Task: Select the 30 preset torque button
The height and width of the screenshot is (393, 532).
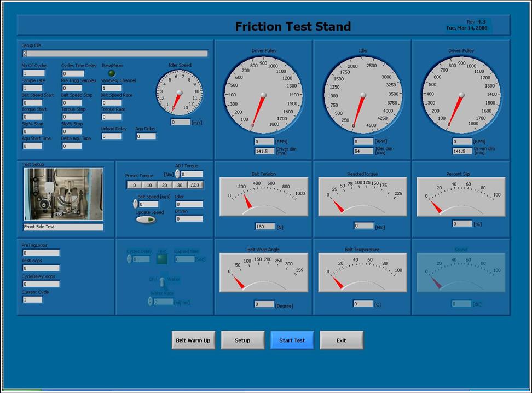Action: pos(180,185)
